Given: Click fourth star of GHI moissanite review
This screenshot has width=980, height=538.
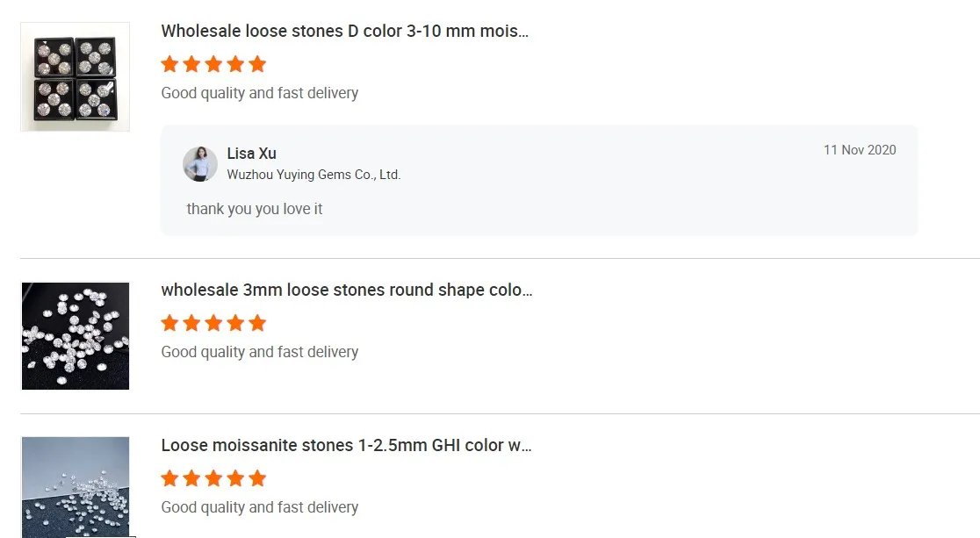Looking at the screenshot, I should click(x=235, y=478).
